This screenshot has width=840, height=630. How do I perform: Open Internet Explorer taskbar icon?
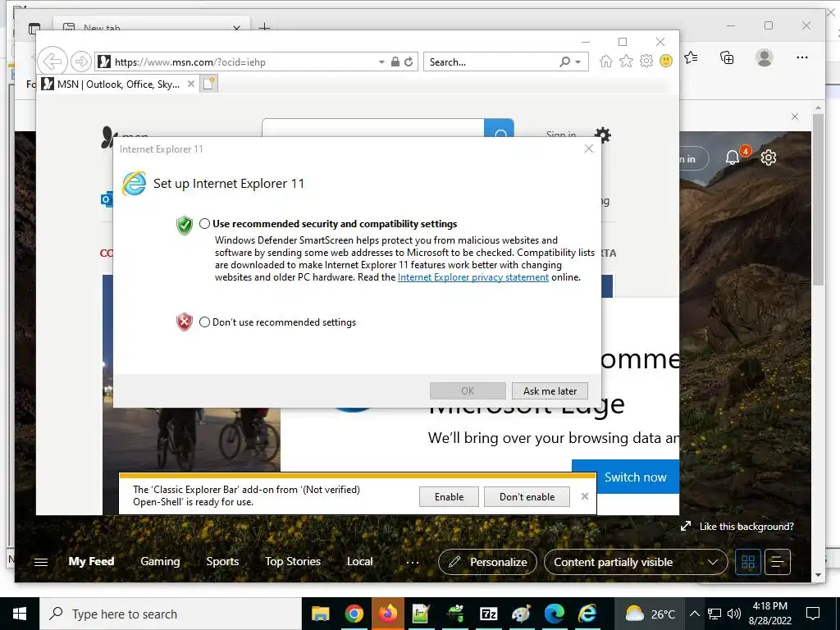587,614
